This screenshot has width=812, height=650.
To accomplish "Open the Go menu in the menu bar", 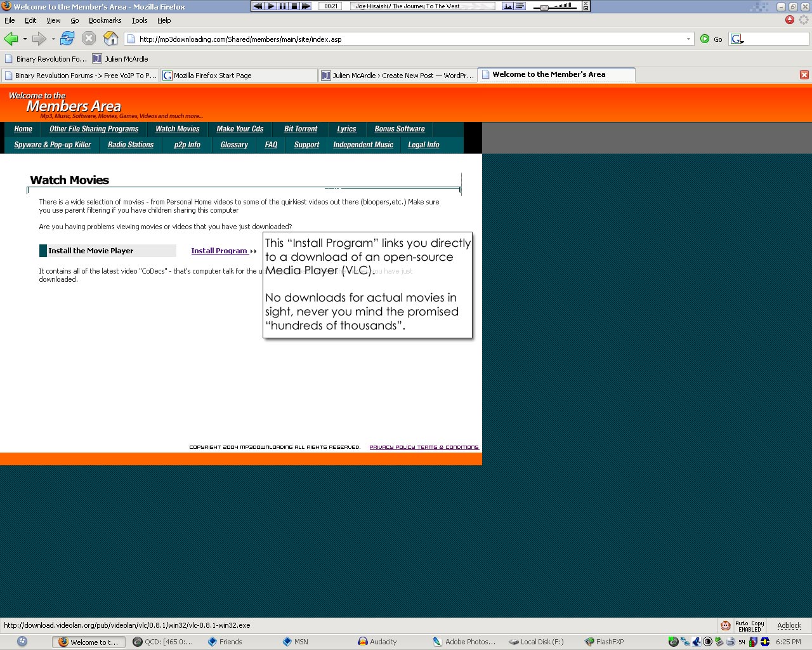I will (x=75, y=20).
